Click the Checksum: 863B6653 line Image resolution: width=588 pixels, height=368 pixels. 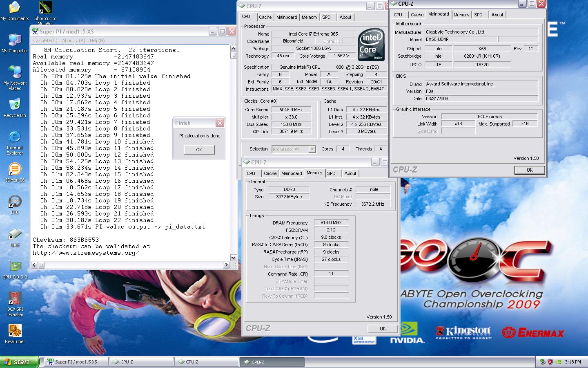click(66, 240)
